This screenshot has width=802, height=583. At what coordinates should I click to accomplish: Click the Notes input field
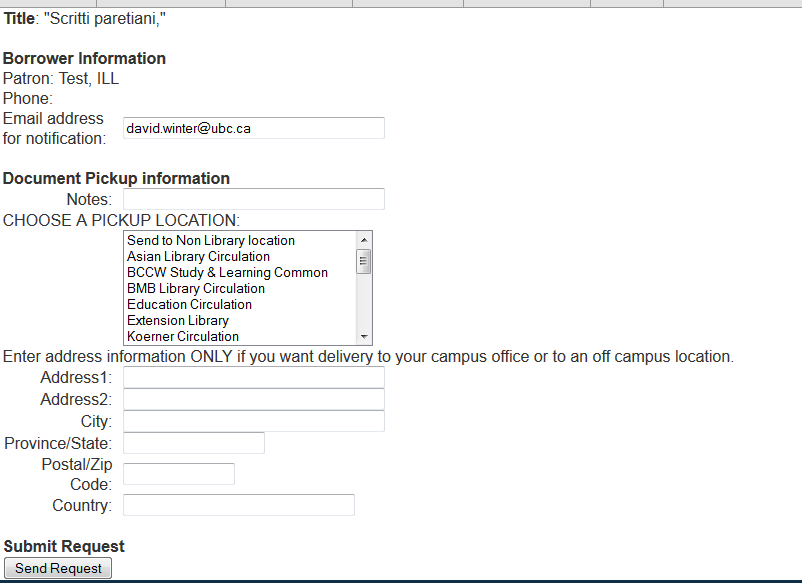[x=253, y=199]
